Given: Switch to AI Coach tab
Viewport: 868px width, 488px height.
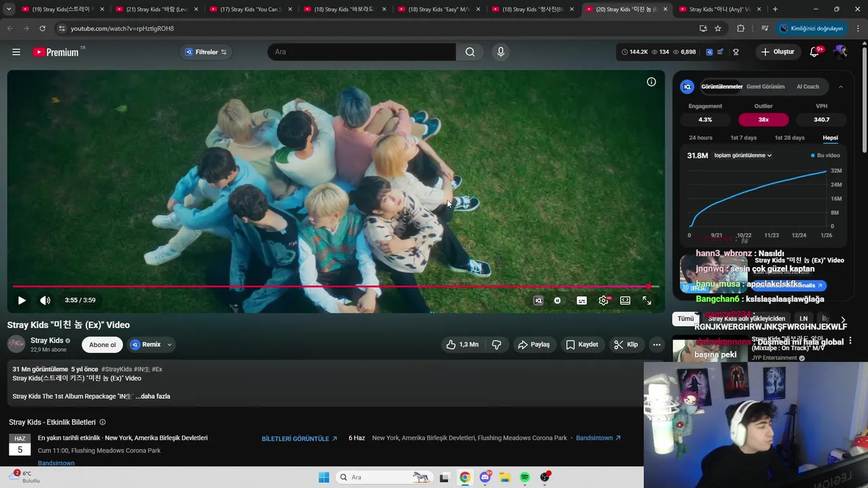Looking at the screenshot, I should pyautogui.click(x=808, y=87).
